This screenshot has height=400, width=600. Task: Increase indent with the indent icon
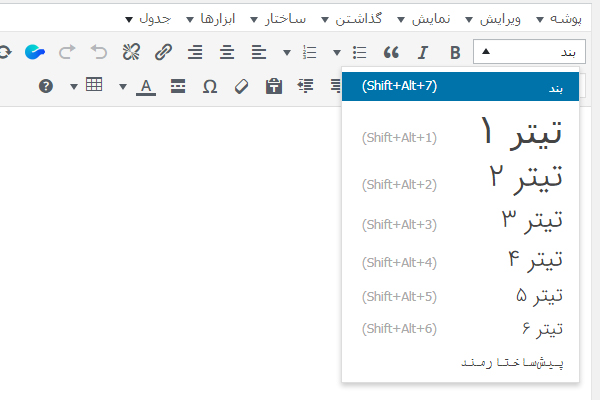[x=305, y=86]
